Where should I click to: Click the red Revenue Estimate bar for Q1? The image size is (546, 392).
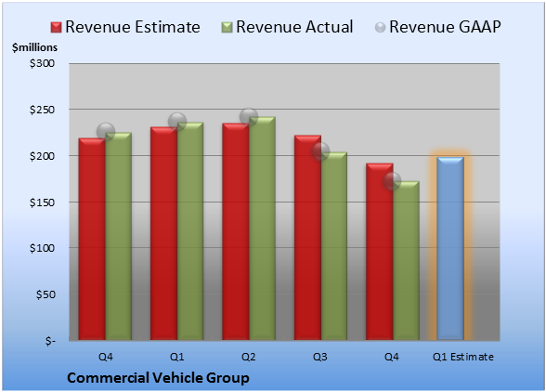pyautogui.click(x=163, y=233)
